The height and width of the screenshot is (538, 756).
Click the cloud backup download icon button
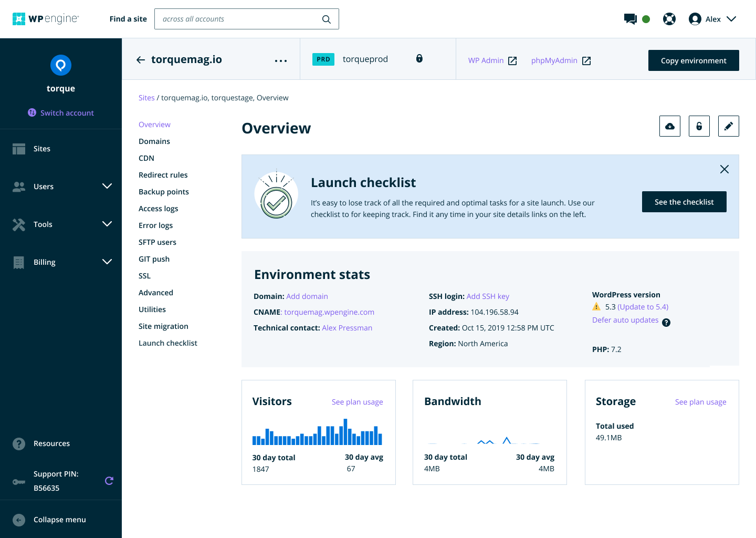[x=670, y=126]
